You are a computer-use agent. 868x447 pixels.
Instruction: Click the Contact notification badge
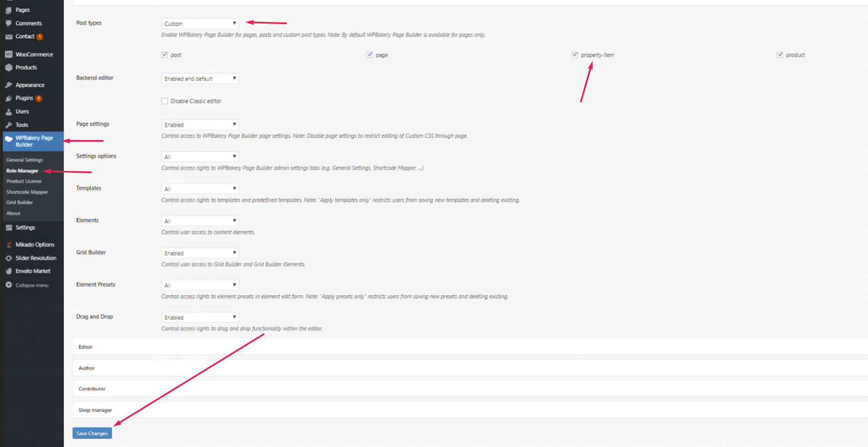click(40, 37)
